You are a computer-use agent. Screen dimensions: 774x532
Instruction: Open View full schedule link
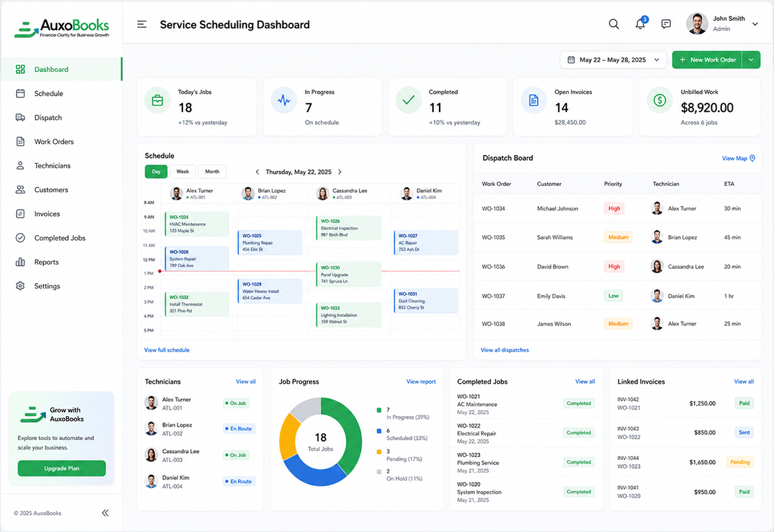167,350
